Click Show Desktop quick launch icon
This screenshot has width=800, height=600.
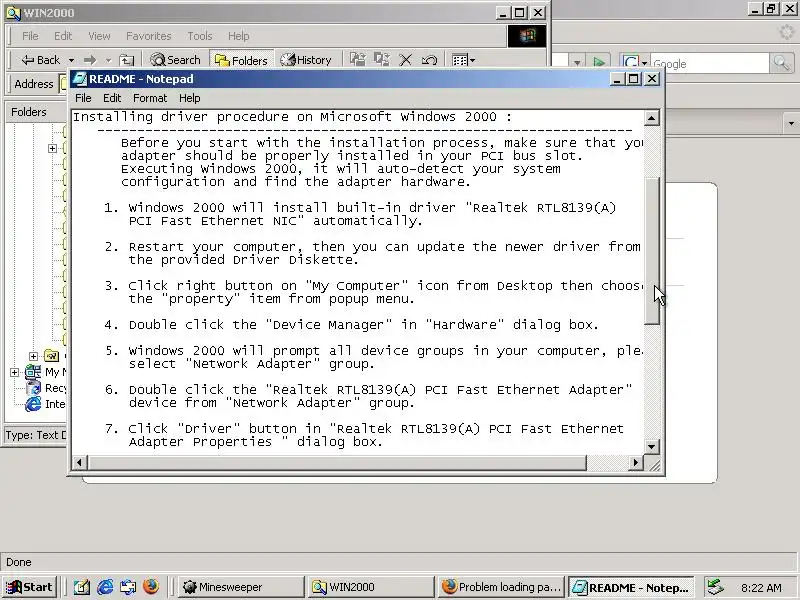82,587
